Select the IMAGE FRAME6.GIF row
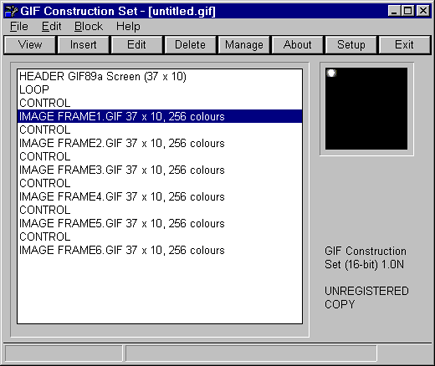 click(x=160, y=250)
